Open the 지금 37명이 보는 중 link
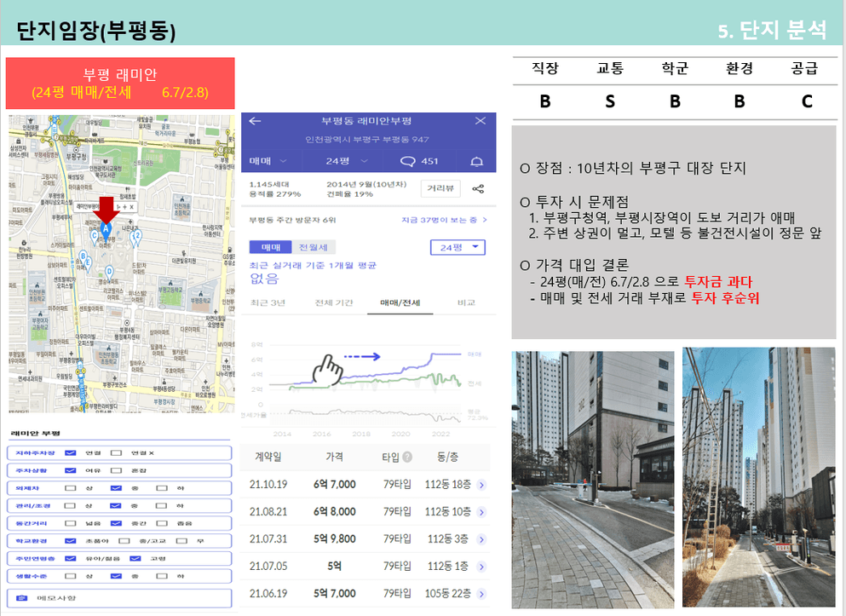846x616 pixels. point(444,220)
